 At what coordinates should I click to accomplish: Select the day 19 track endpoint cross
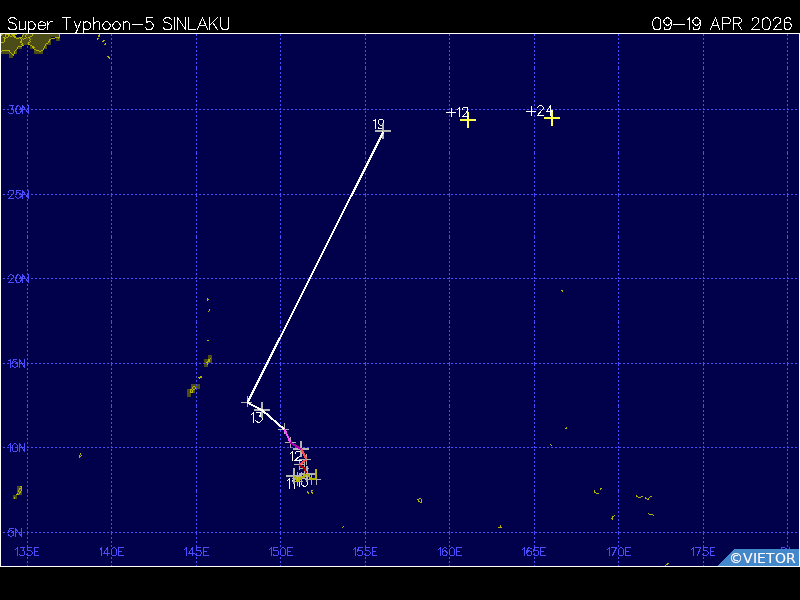click(x=384, y=131)
